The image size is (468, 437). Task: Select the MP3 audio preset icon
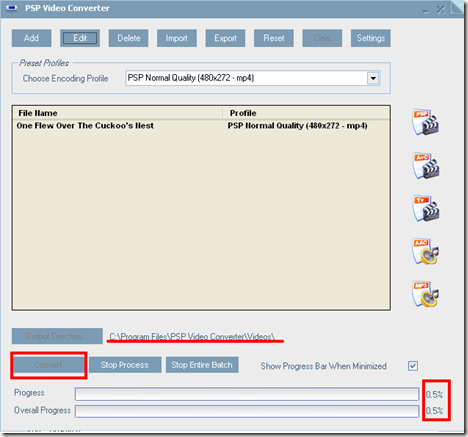click(x=425, y=294)
